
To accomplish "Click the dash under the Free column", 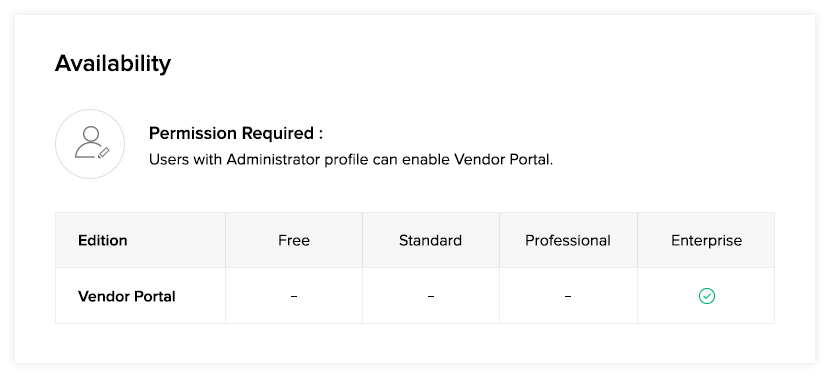I will (294, 296).
